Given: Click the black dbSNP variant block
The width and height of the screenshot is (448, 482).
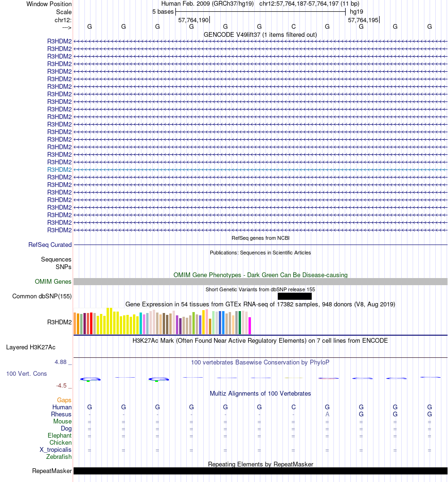Looking at the screenshot, I should (294, 296).
